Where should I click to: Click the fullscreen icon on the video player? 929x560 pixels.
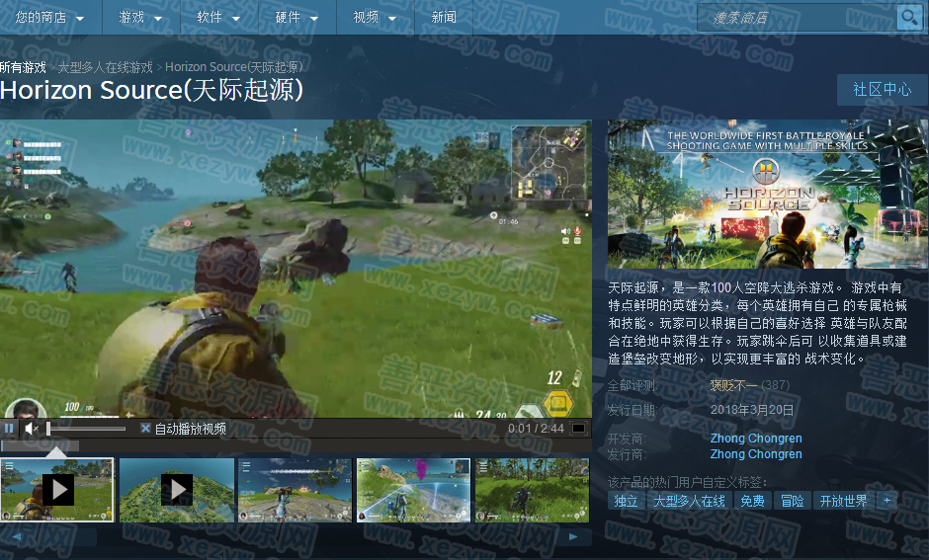(x=579, y=429)
